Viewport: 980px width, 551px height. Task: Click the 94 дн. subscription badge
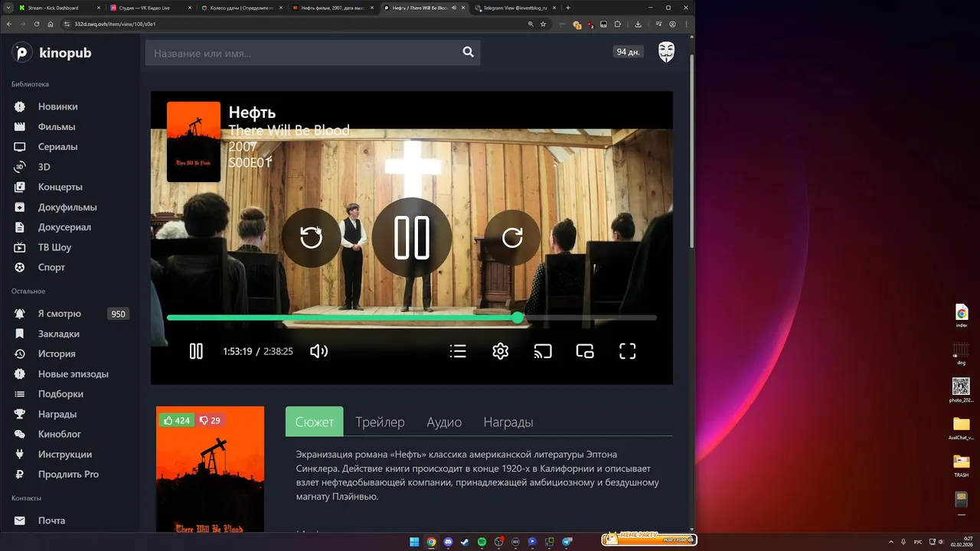(x=629, y=52)
